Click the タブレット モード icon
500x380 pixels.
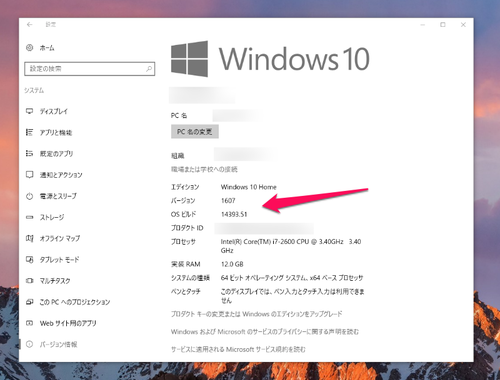(30, 260)
